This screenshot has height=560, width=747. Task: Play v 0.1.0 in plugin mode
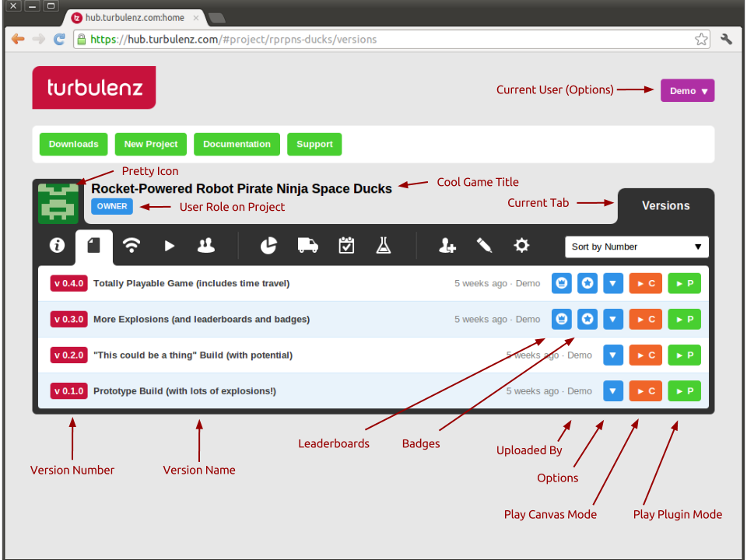click(684, 391)
